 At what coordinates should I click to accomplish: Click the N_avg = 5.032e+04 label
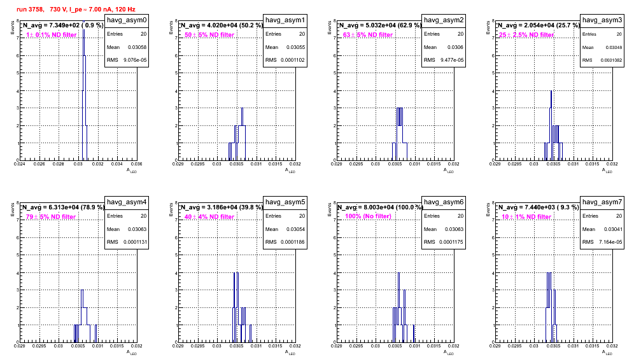coord(380,25)
